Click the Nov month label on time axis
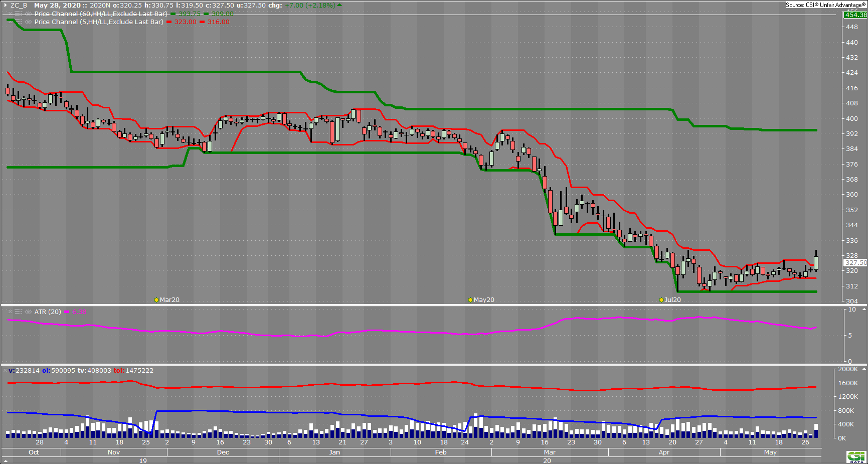 [114, 452]
